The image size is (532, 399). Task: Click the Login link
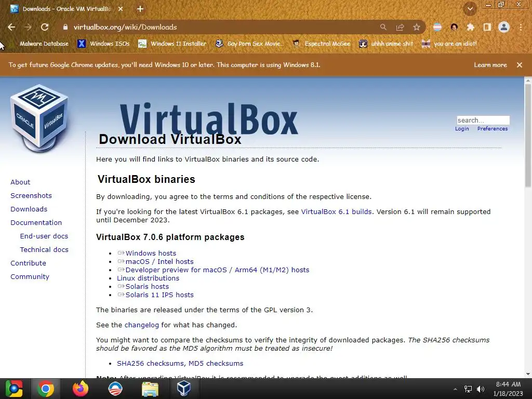pyautogui.click(x=462, y=129)
